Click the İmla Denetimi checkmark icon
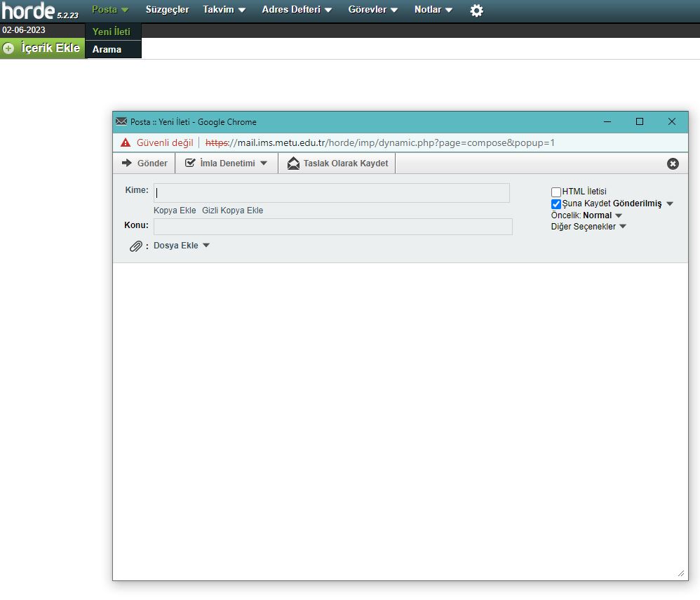The height and width of the screenshot is (600, 700). 190,163
